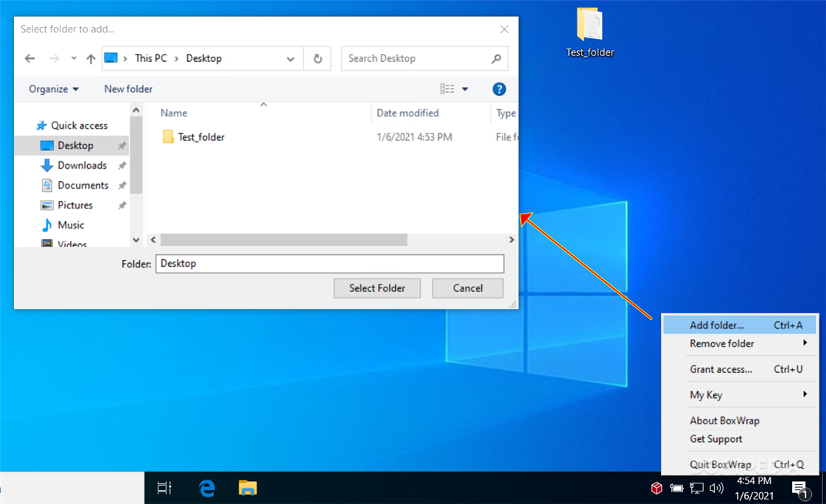Click the This PC monitor icon in address bar
826x504 pixels.
[111, 58]
